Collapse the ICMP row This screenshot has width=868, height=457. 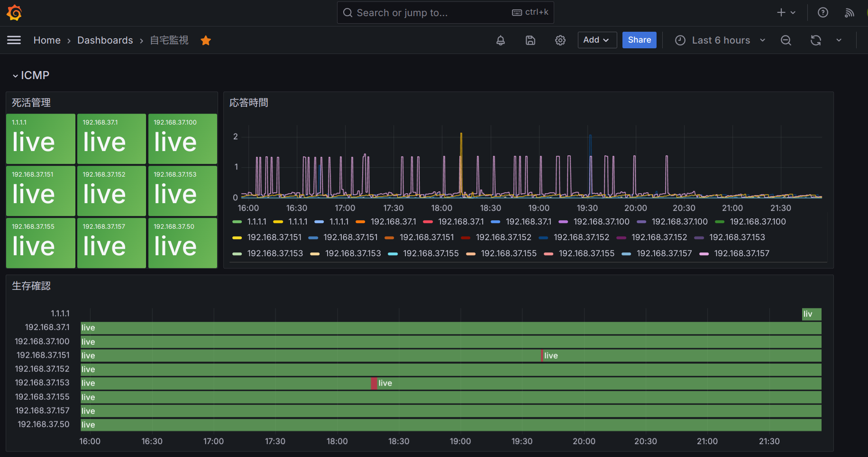click(x=31, y=75)
